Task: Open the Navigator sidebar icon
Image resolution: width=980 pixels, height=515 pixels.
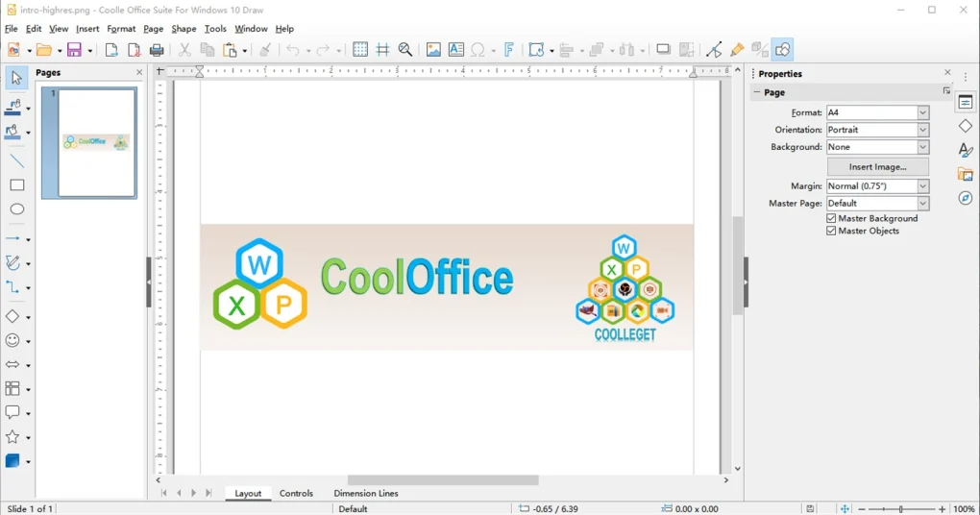Action: pos(966,198)
